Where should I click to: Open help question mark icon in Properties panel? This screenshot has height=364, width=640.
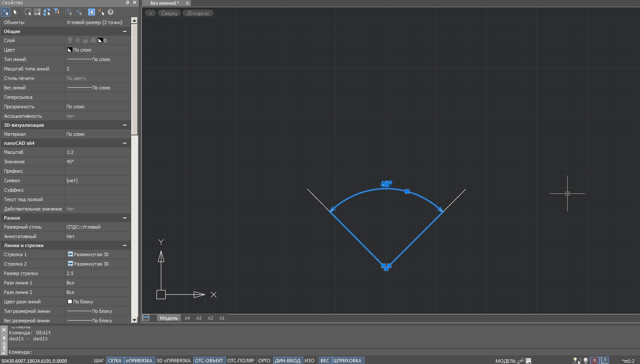(111, 12)
